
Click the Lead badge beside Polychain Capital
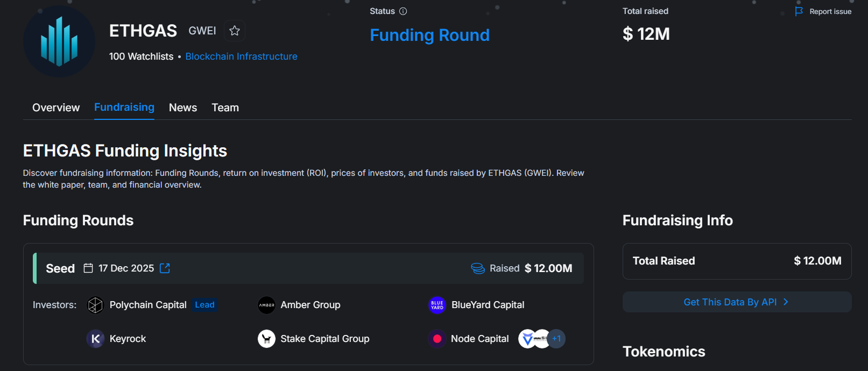tap(204, 305)
